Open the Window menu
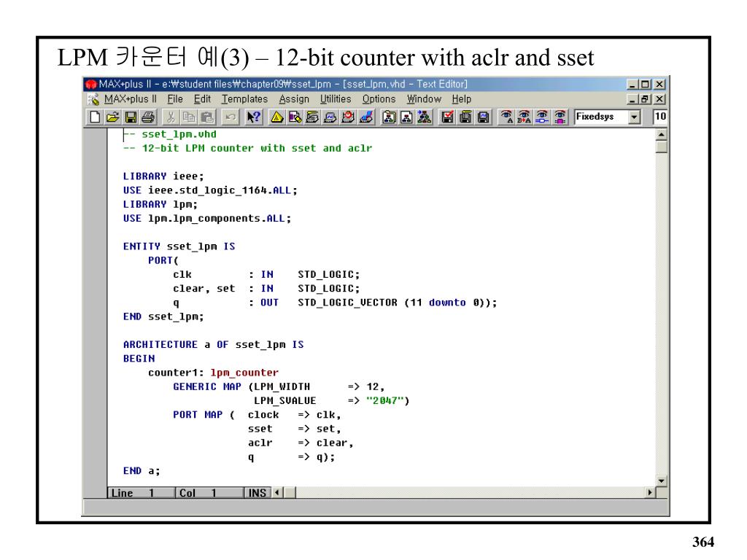 (x=424, y=99)
